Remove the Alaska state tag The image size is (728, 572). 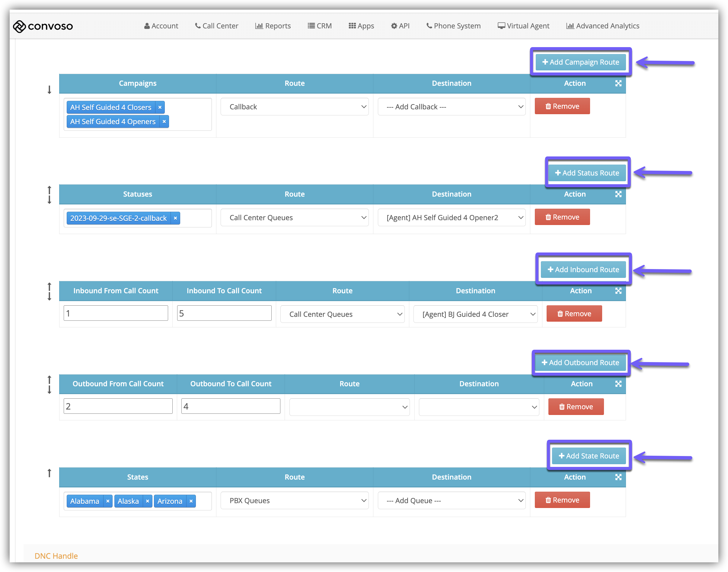pyautogui.click(x=147, y=501)
